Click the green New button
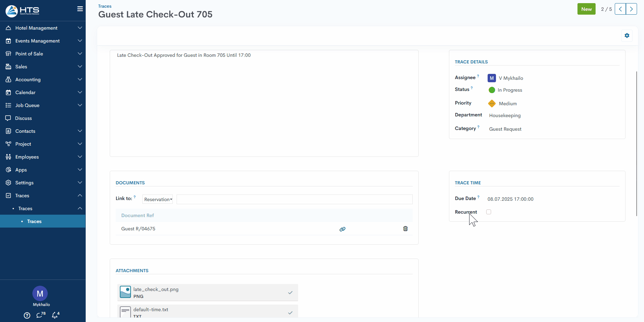 586,9
